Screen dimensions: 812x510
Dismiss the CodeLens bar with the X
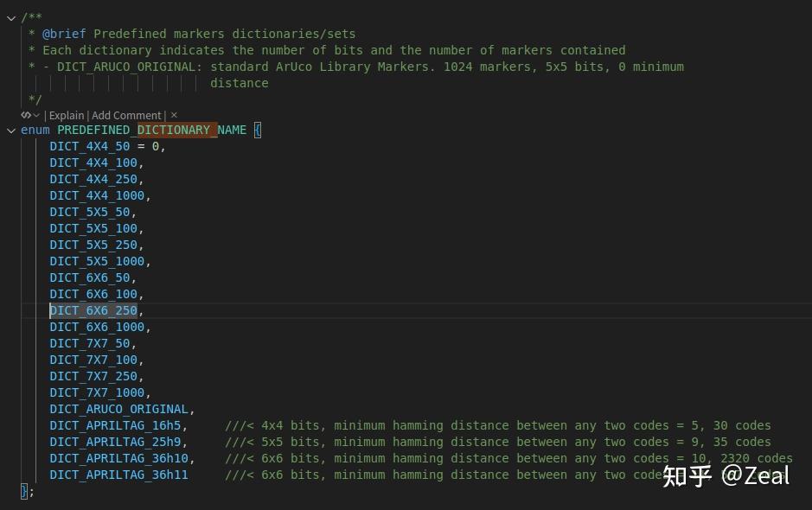174,115
